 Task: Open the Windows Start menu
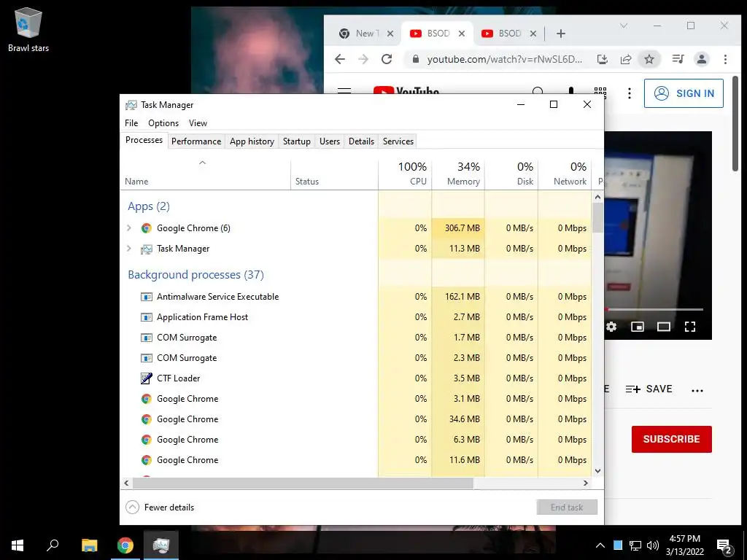[18, 545]
